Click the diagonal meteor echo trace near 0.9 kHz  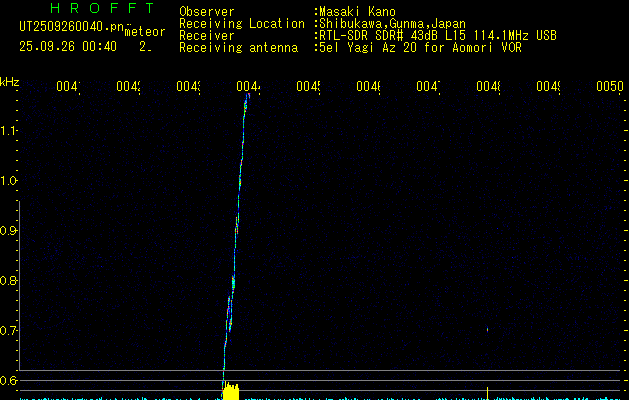[x=236, y=230]
